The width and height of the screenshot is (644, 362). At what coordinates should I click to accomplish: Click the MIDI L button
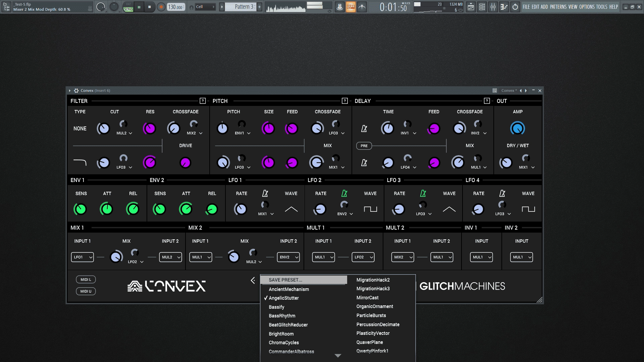pyautogui.click(x=86, y=280)
